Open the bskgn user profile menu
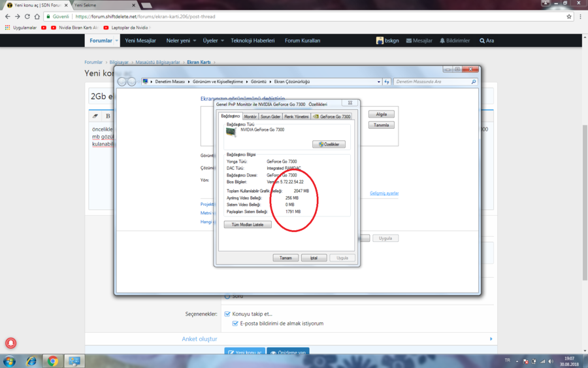Viewport: 588px width, 368px height. [x=387, y=41]
